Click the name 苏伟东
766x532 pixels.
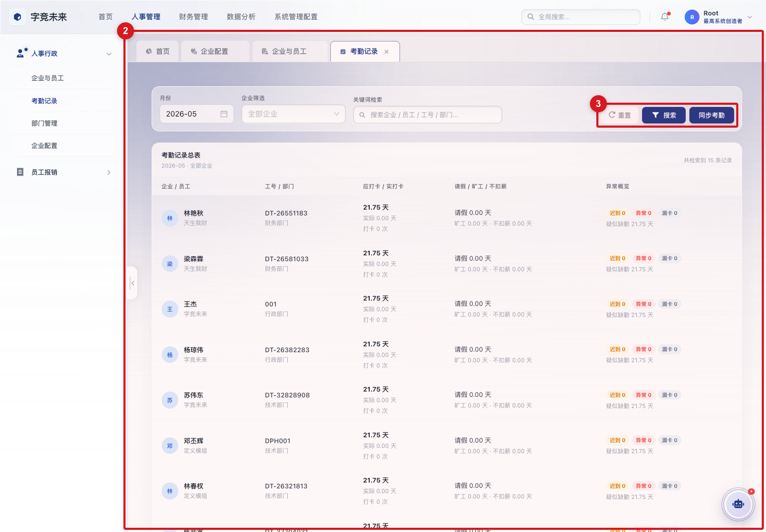click(194, 395)
